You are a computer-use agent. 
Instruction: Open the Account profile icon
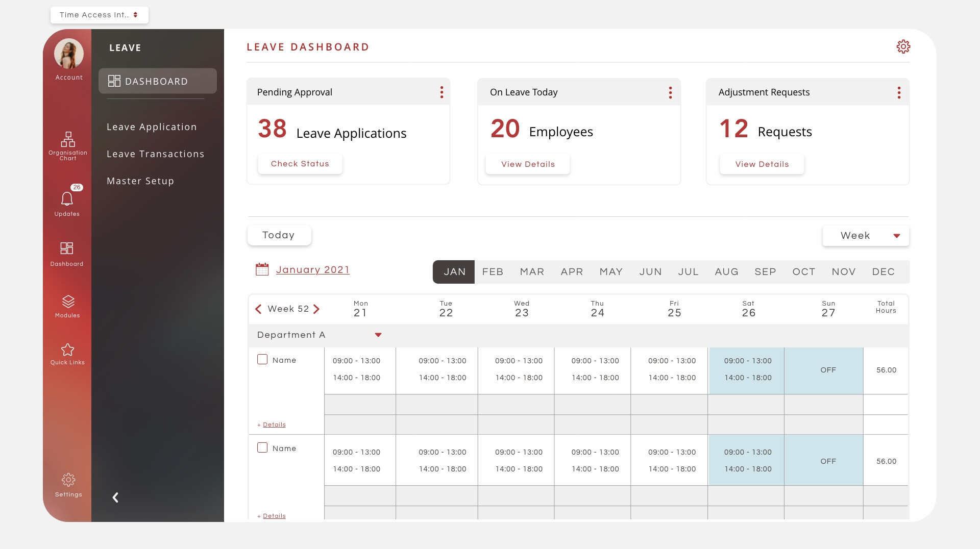tap(68, 53)
